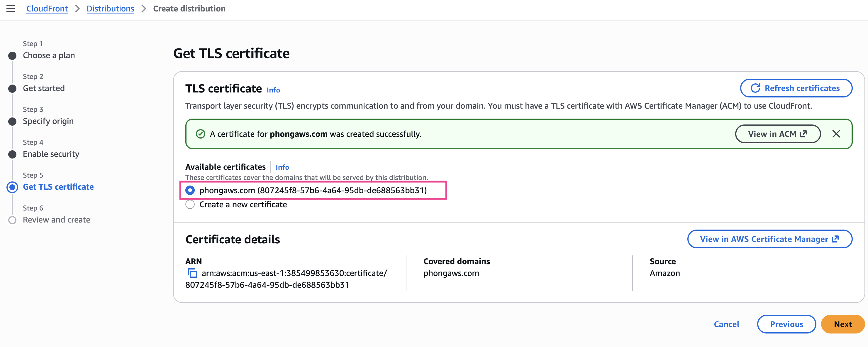Screen dimensions: 868x347
Task: Dismiss the certificate success banner
Action: click(836, 134)
